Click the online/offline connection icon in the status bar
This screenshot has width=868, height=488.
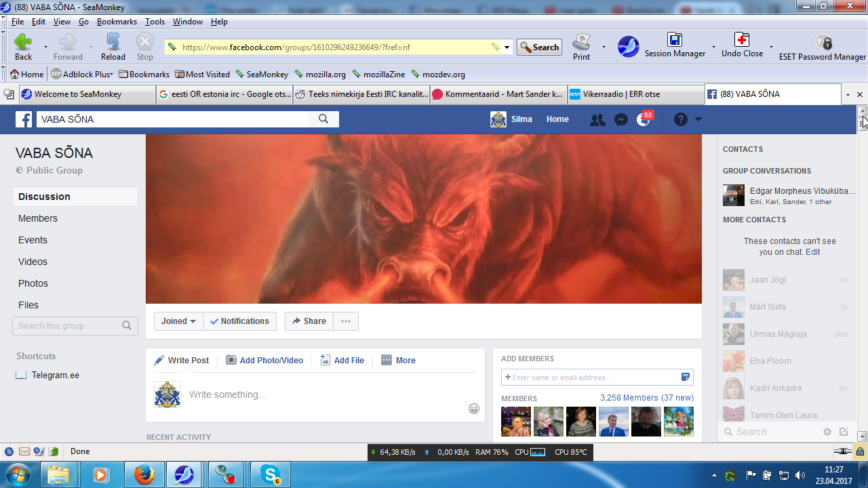(842, 451)
